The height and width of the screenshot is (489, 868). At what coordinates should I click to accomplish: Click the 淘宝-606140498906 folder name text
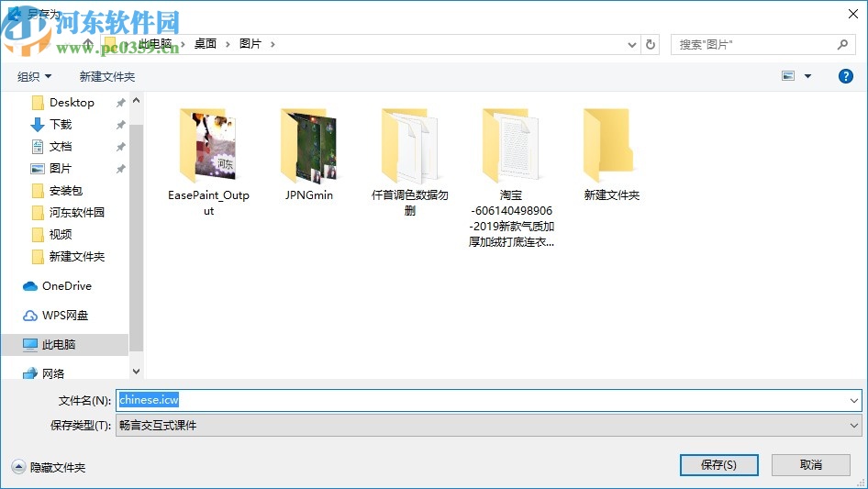[511, 218]
